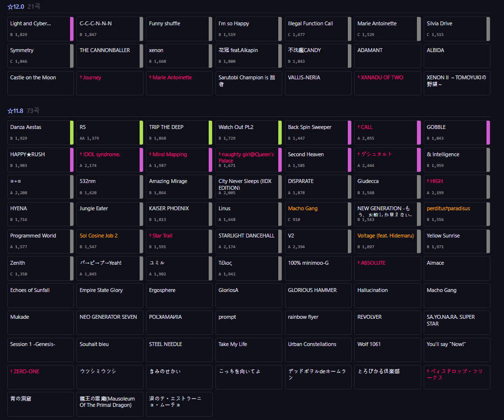The width and height of the screenshot is (504, 420).
Task: Select orange Macho Gang card with C 910
Action: pyautogui.click(x=318, y=214)
